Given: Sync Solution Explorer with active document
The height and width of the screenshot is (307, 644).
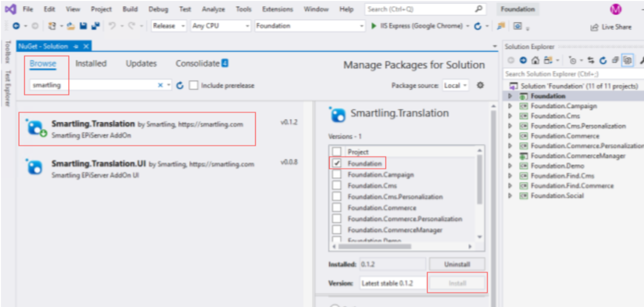Looking at the screenshot, I should click(x=591, y=60).
